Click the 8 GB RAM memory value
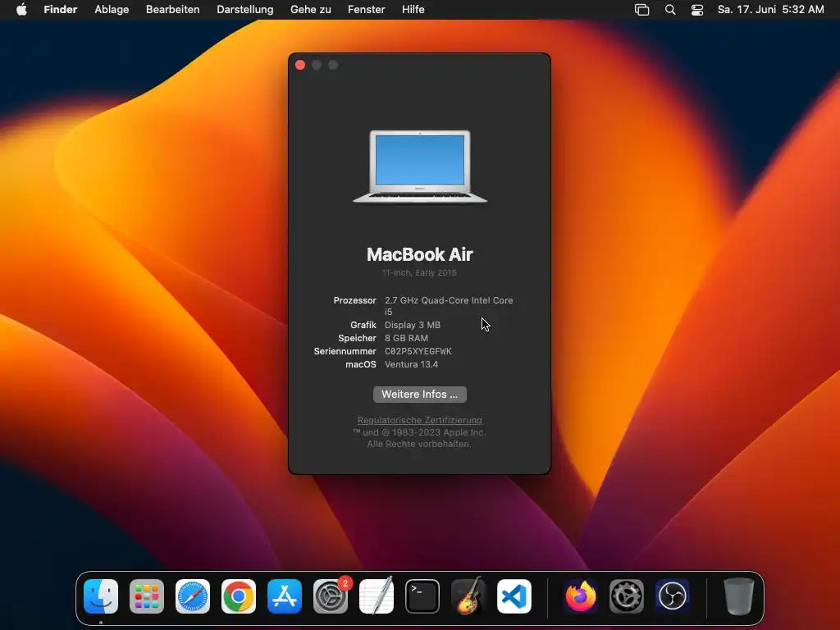Viewport: 840px width, 630px height. (406, 338)
